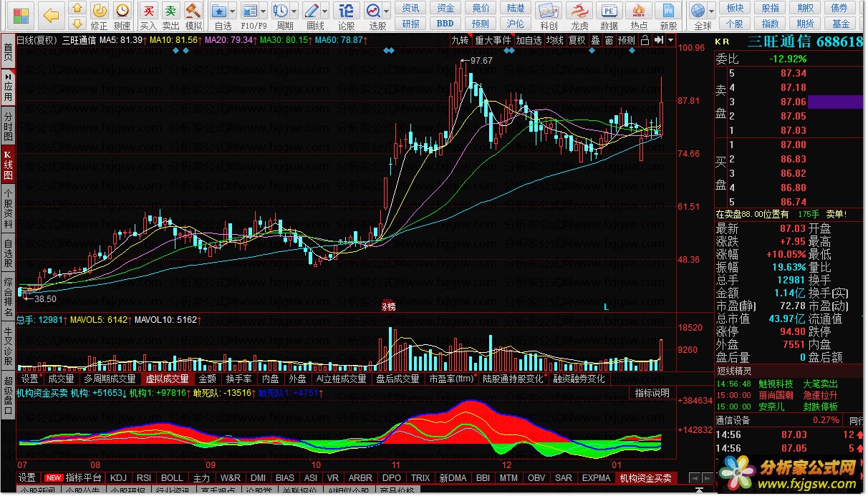Toggle 九转 indicator on chart
This screenshot has height=496, width=868.
pos(460,40)
